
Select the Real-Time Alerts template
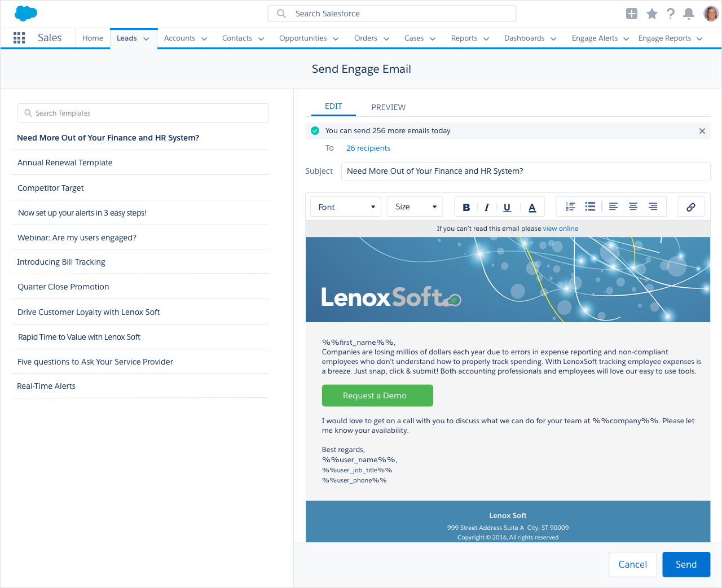[x=140, y=386]
